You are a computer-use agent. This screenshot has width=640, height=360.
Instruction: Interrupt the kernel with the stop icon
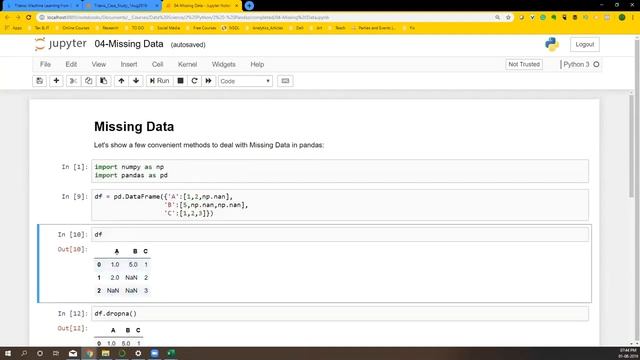coord(180,81)
